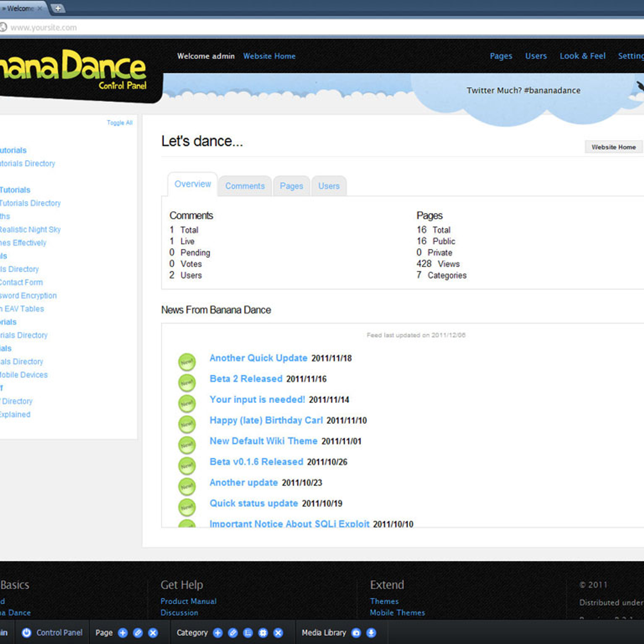The image size is (644, 644).
Task: Click the gray Website Home button
Action: [x=613, y=147]
